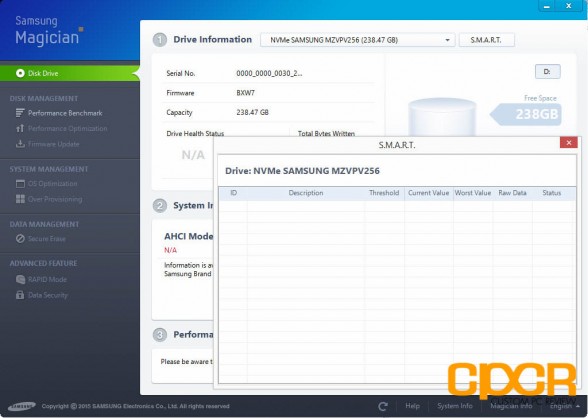Screen dimensions: 588x418
Task: Click the Drive Information section heading
Action: coord(212,39)
